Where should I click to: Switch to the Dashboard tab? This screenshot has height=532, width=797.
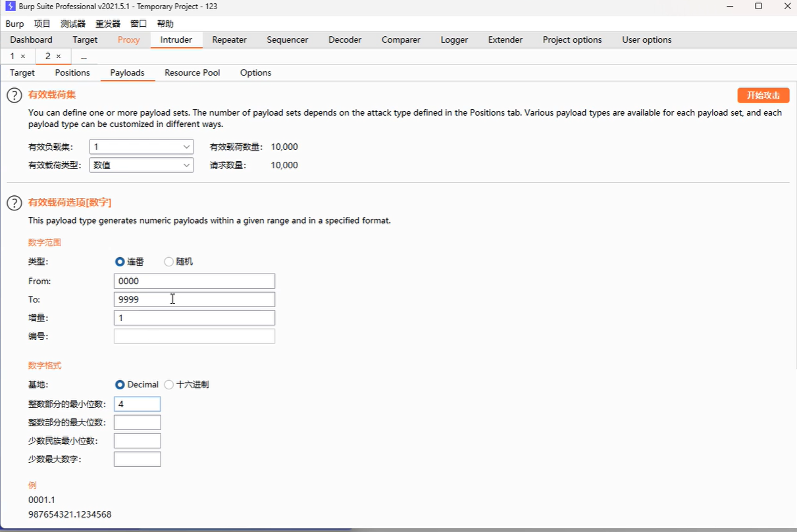31,39
